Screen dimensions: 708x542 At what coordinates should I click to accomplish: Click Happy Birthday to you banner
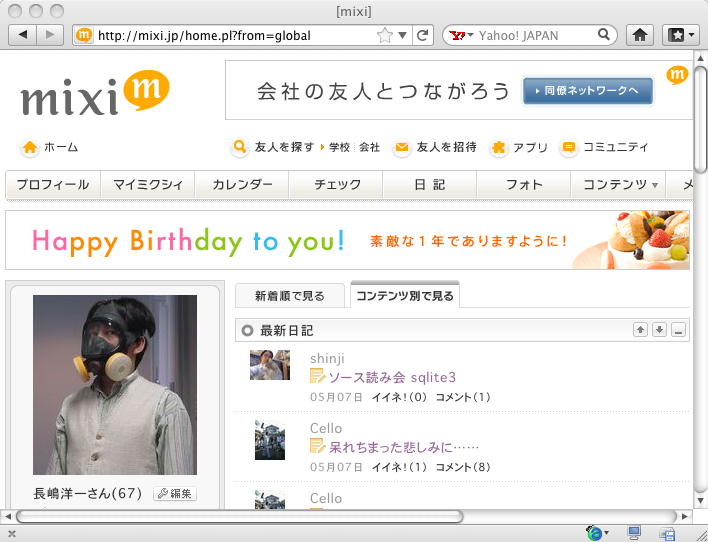[x=347, y=240]
